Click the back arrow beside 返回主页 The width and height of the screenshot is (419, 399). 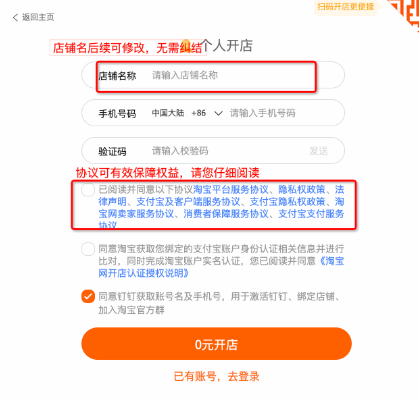15,17
